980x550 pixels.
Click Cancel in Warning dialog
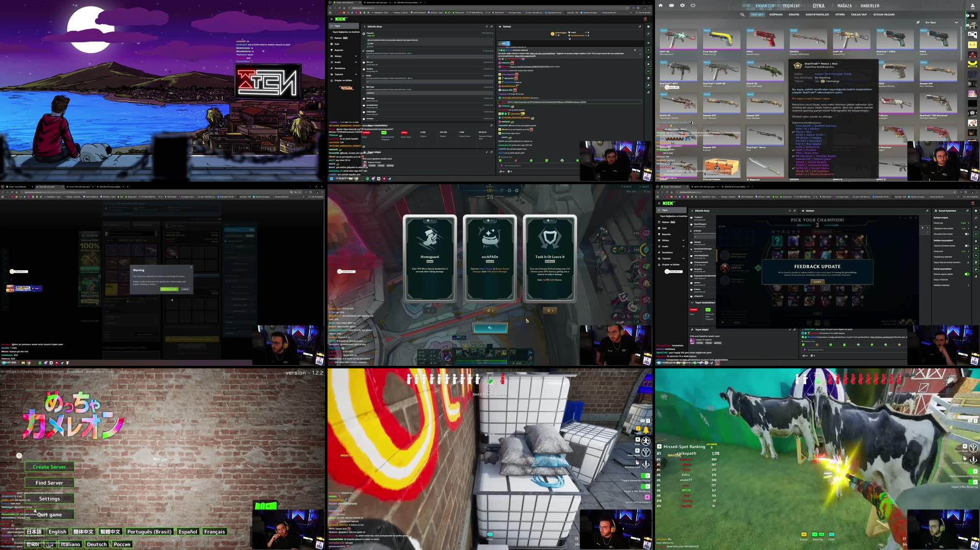[x=185, y=289]
